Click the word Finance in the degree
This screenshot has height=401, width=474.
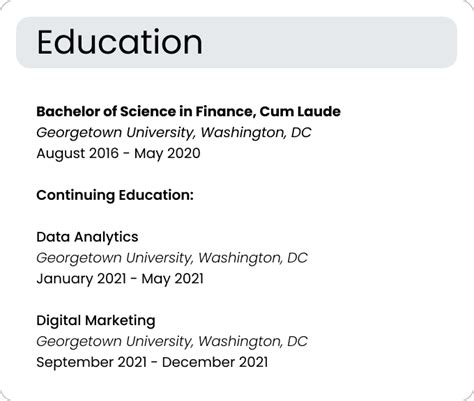coord(224,111)
